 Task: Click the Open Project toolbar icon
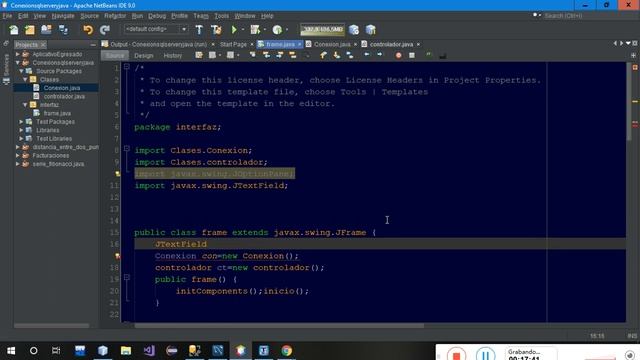pos(46,30)
